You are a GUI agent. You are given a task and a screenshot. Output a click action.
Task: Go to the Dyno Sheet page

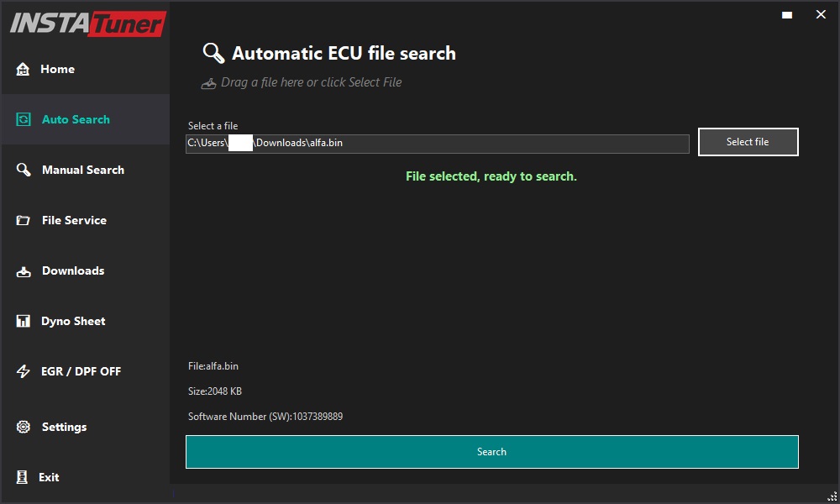73,321
